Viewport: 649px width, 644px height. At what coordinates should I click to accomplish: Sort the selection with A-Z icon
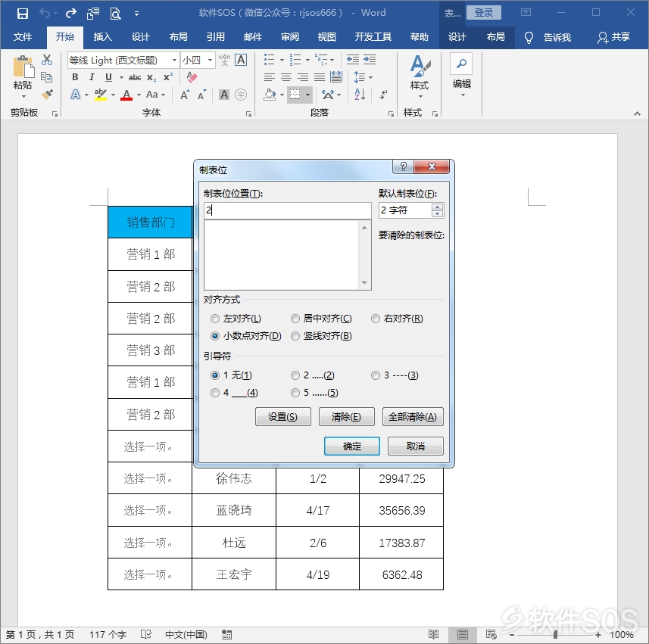coord(360,95)
